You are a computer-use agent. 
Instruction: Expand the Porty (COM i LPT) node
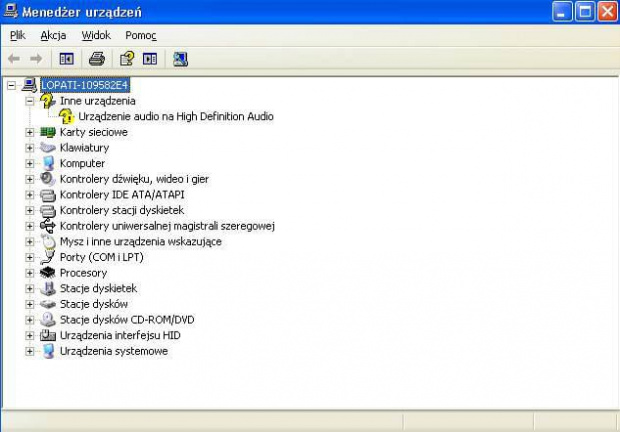click(x=30, y=257)
